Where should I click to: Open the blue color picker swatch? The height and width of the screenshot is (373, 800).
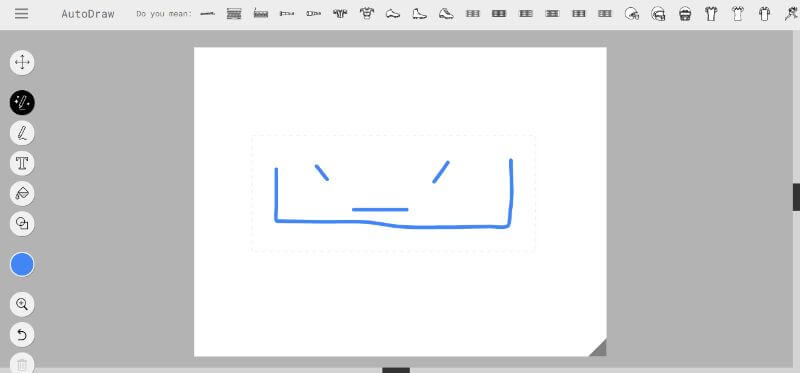click(22, 264)
